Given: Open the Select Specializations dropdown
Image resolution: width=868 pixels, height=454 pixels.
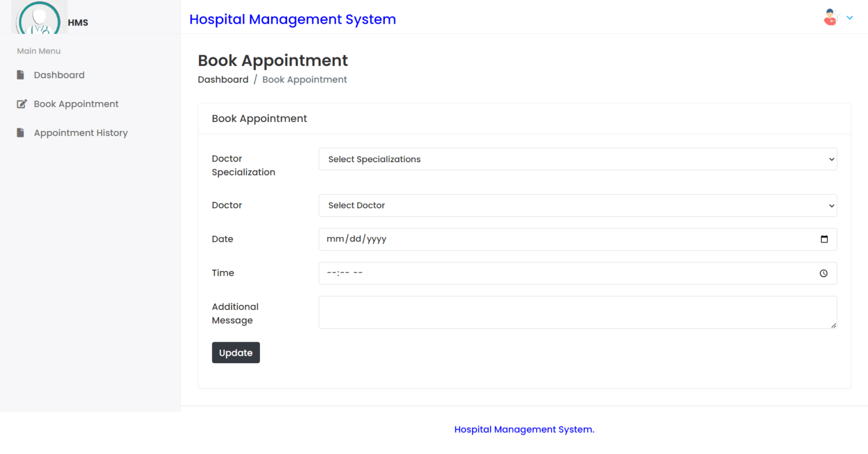Looking at the screenshot, I should pyautogui.click(x=578, y=159).
